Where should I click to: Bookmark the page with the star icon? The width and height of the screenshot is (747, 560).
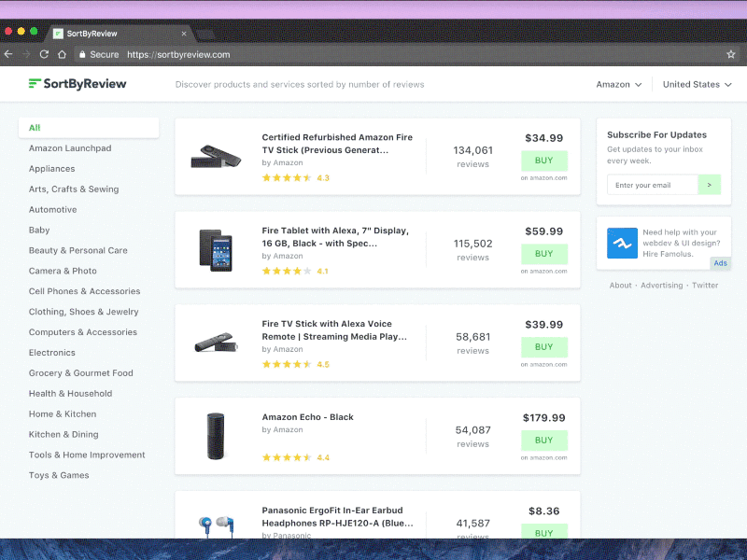coord(731,54)
